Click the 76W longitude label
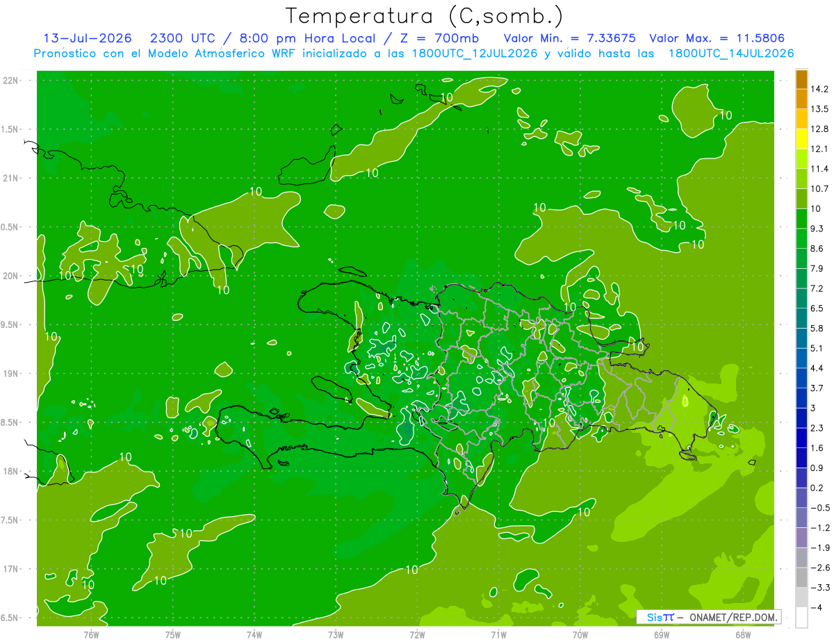Viewport: 834px width, 644px height. tap(91, 634)
